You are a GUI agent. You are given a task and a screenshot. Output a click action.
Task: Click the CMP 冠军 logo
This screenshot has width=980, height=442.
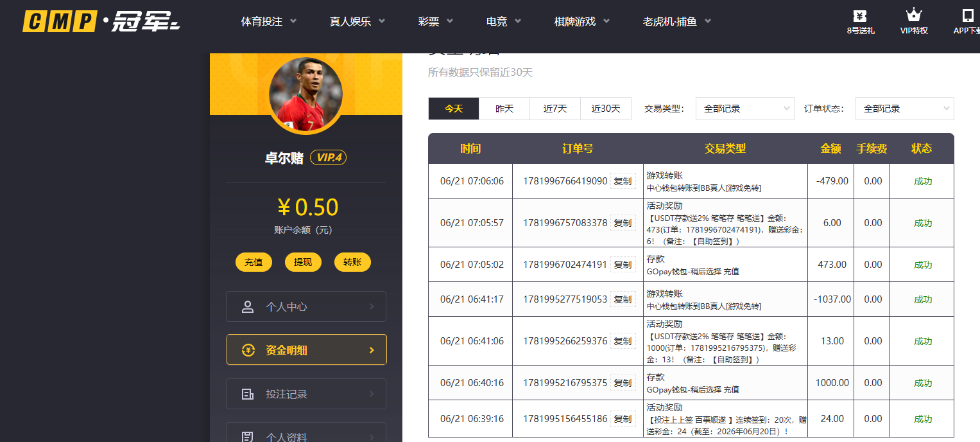pyautogui.click(x=101, y=21)
